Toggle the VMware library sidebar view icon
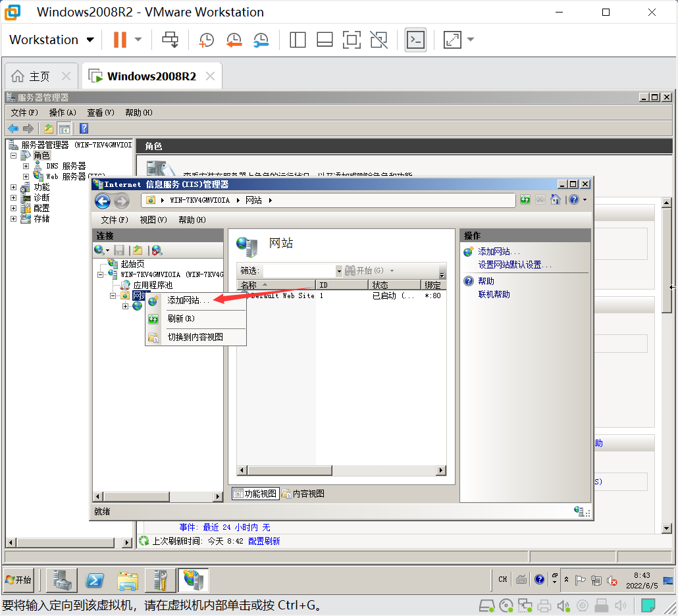Viewport: 678px width, 616px height. point(298,39)
